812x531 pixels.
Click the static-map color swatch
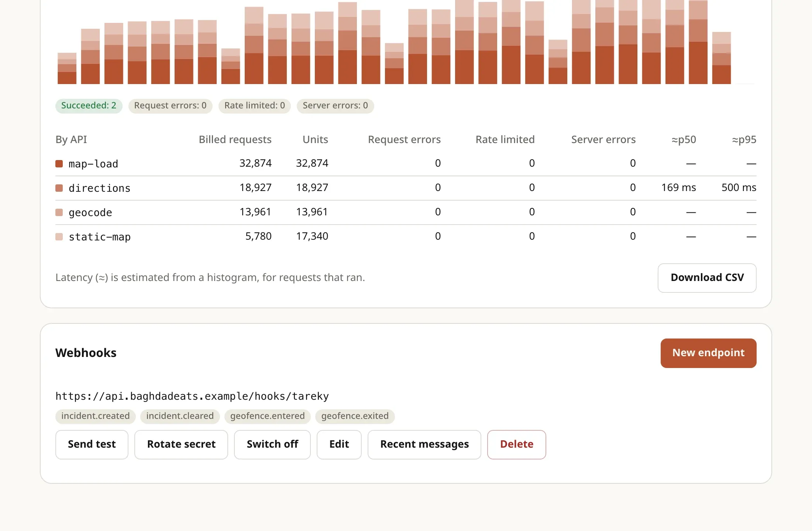[x=59, y=237]
